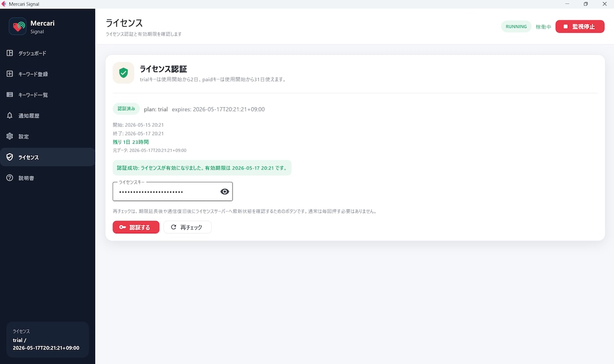Viewport: 614px width, 364px height.
Task: Click the ライセンス page title
Action: click(x=124, y=23)
